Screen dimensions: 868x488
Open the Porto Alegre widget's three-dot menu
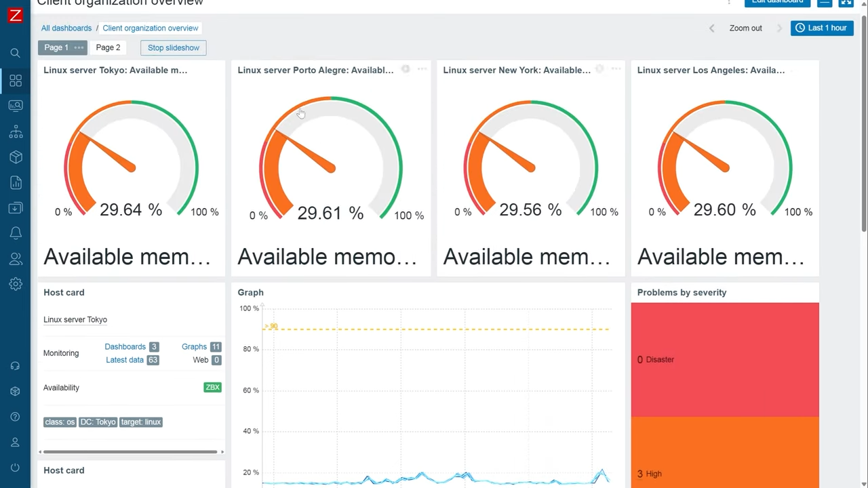422,69
